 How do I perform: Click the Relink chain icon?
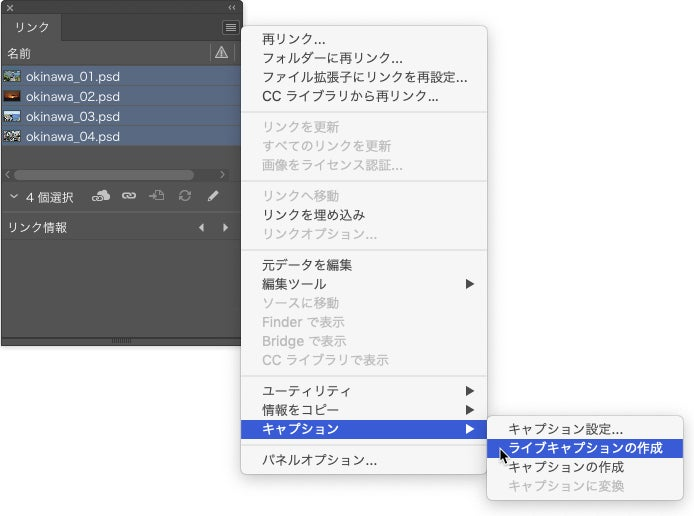pyautogui.click(x=129, y=196)
